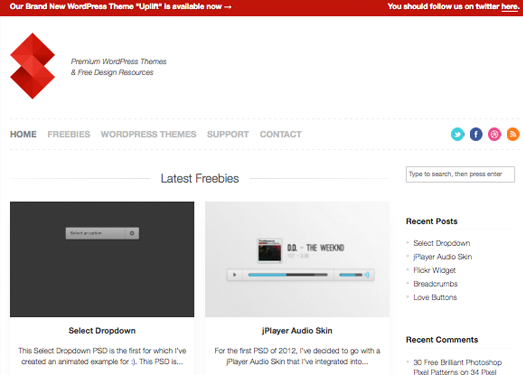523x375 pixels.
Task: Open the CONTACT menu item
Action: coord(281,134)
